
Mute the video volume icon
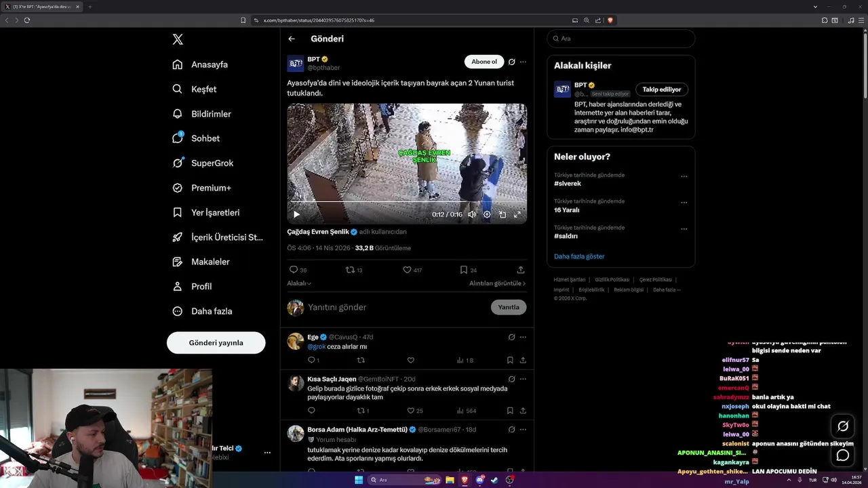[472, 214]
